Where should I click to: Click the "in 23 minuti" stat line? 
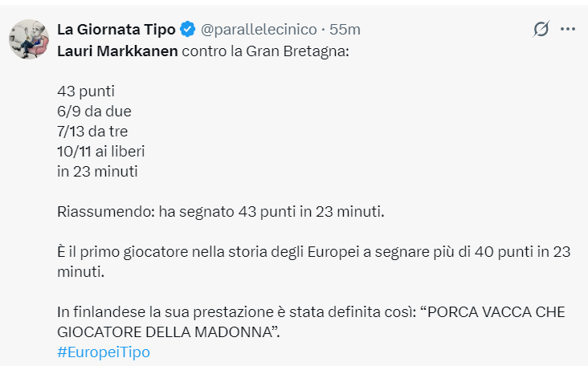[x=97, y=169]
